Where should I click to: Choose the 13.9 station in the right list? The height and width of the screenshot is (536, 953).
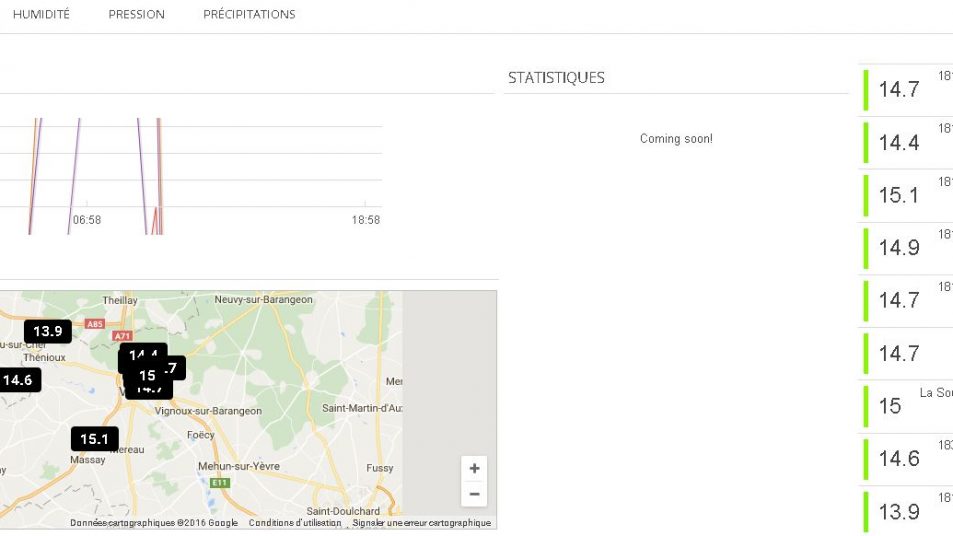point(898,512)
